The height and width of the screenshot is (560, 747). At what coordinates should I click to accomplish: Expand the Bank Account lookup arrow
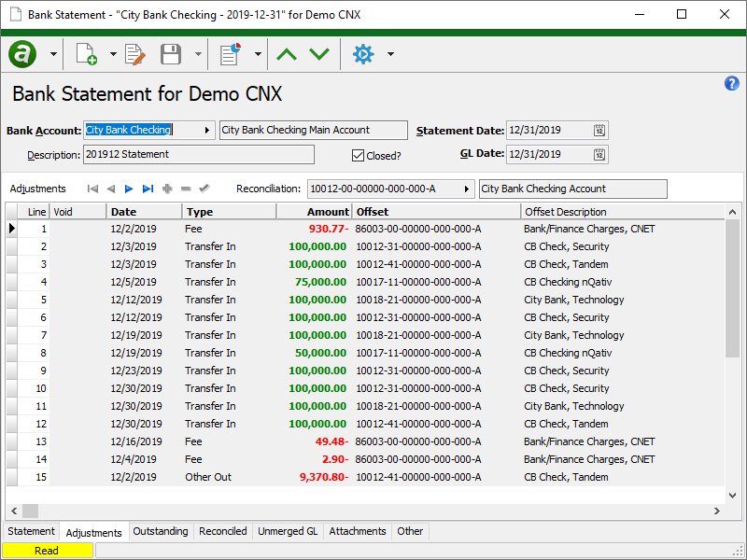206,131
